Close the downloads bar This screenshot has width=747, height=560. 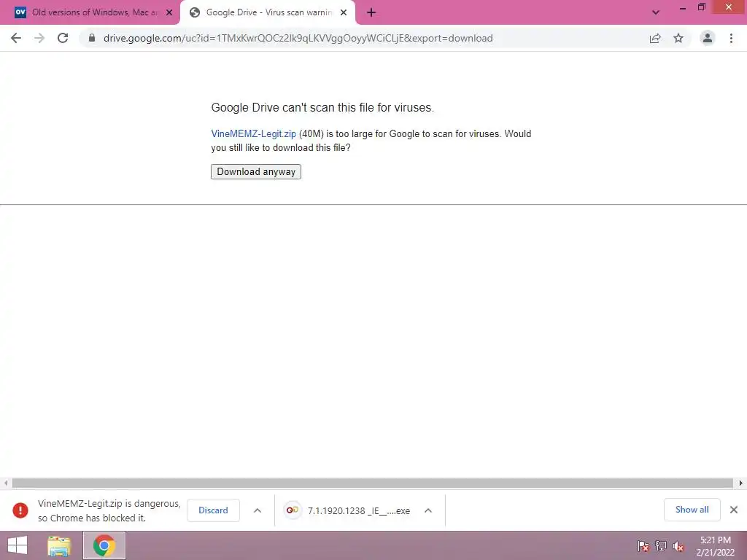734,510
